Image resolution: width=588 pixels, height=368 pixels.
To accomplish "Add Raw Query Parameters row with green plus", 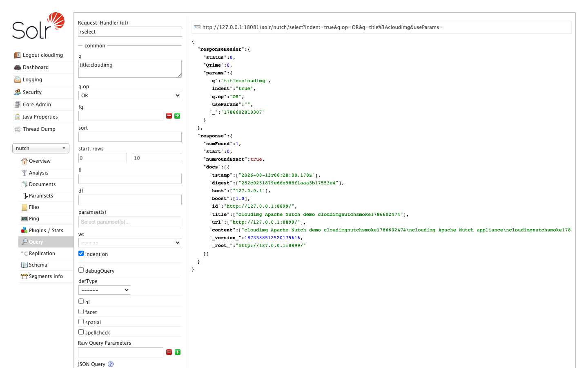I will tap(178, 352).
